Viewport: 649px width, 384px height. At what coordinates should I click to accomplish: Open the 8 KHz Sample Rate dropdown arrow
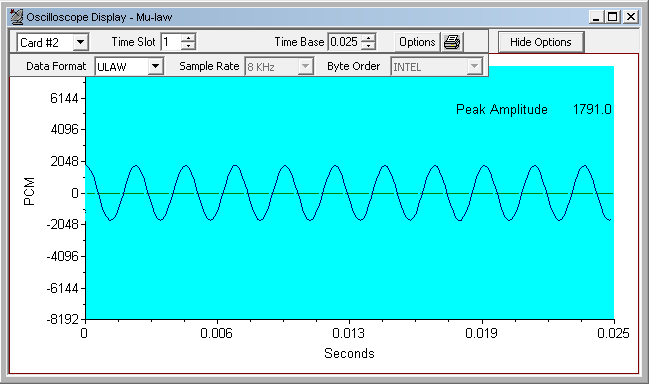tap(305, 66)
